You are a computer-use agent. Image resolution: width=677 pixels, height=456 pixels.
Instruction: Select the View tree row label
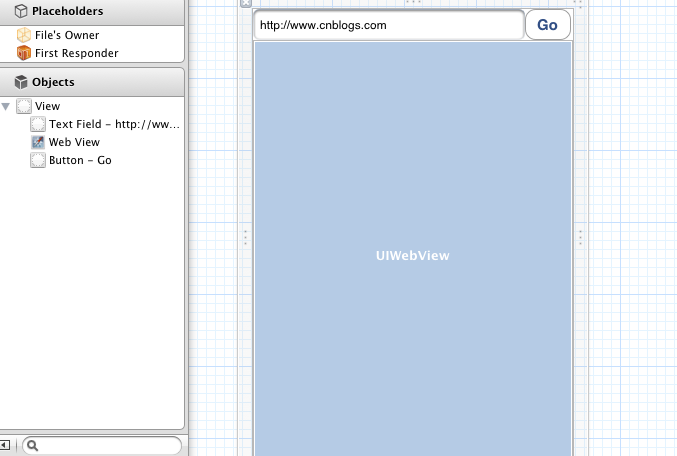pyautogui.click(x=47, y=106)
